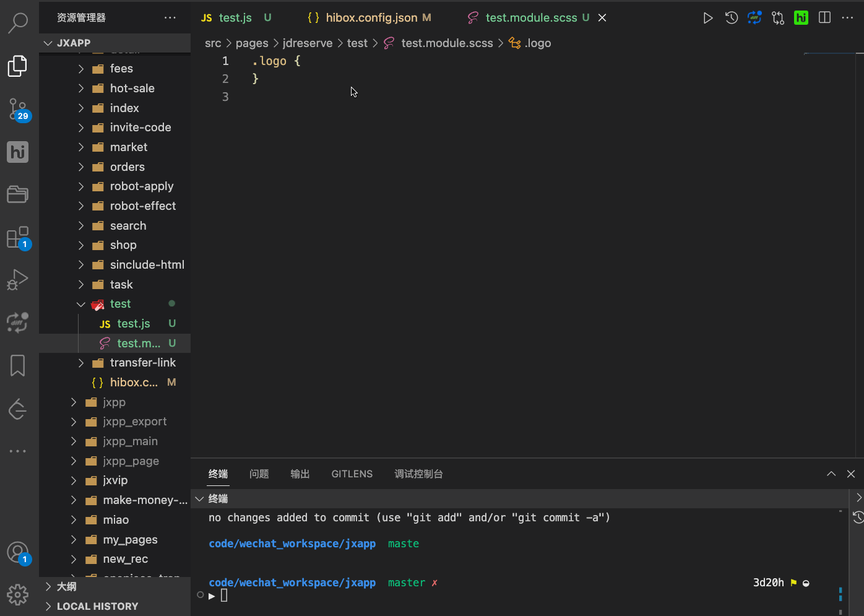Open Explorer views and more actions menu
This screenshot has height=616, width=864.
click(x=170, y=18)
